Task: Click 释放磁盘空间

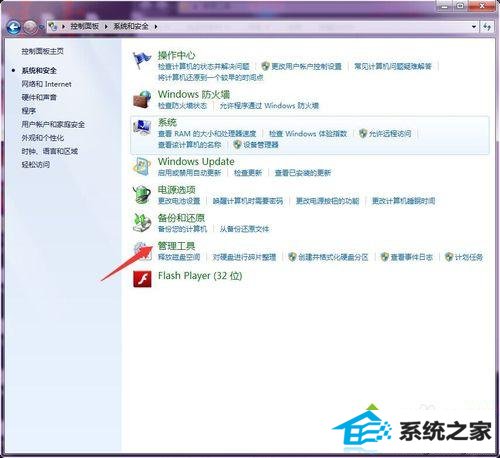Action: click(x=179, y=257)
